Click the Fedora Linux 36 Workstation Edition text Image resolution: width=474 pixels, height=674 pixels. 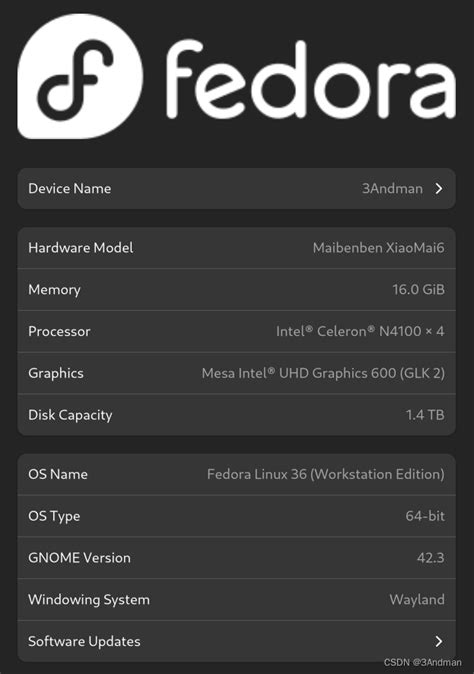[326, 474]
